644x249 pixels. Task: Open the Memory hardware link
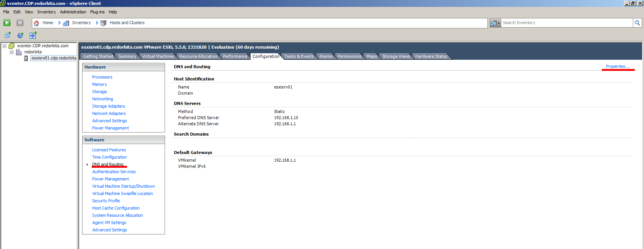[99, 84]
